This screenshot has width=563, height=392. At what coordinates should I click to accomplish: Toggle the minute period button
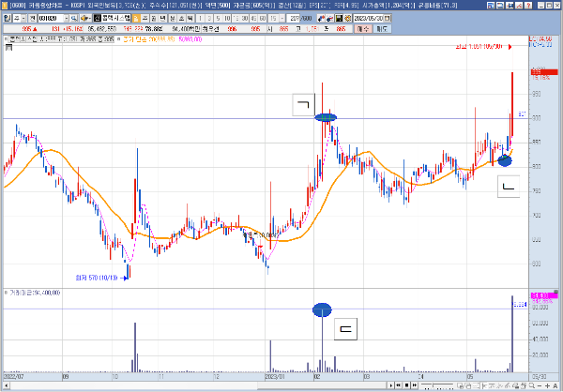coord(173,19)
